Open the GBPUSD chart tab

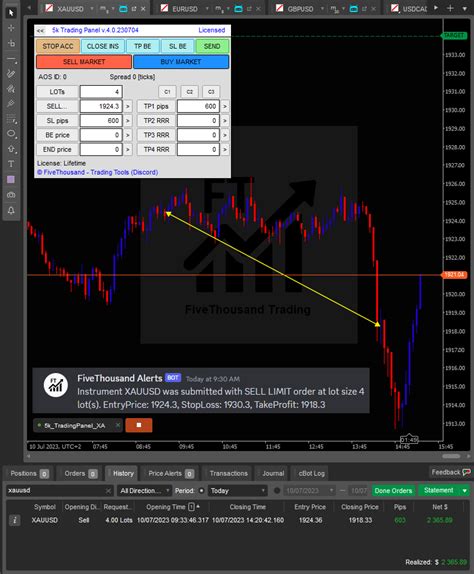300,9
